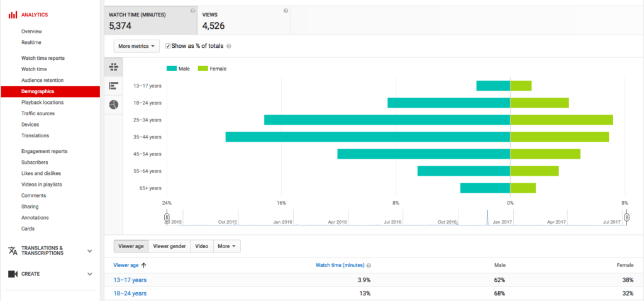Select the Viewer age tab
The width and height of the screenshot is (644, 301).
131,246
